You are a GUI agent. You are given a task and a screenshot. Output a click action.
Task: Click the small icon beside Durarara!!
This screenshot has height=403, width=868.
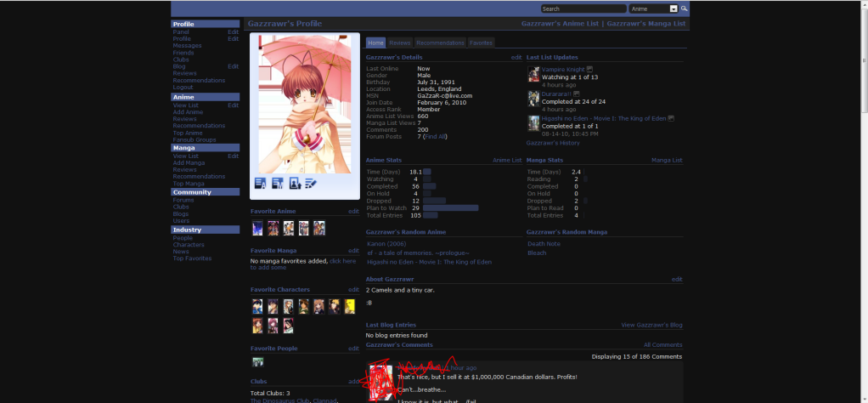(x=577, y=94)
